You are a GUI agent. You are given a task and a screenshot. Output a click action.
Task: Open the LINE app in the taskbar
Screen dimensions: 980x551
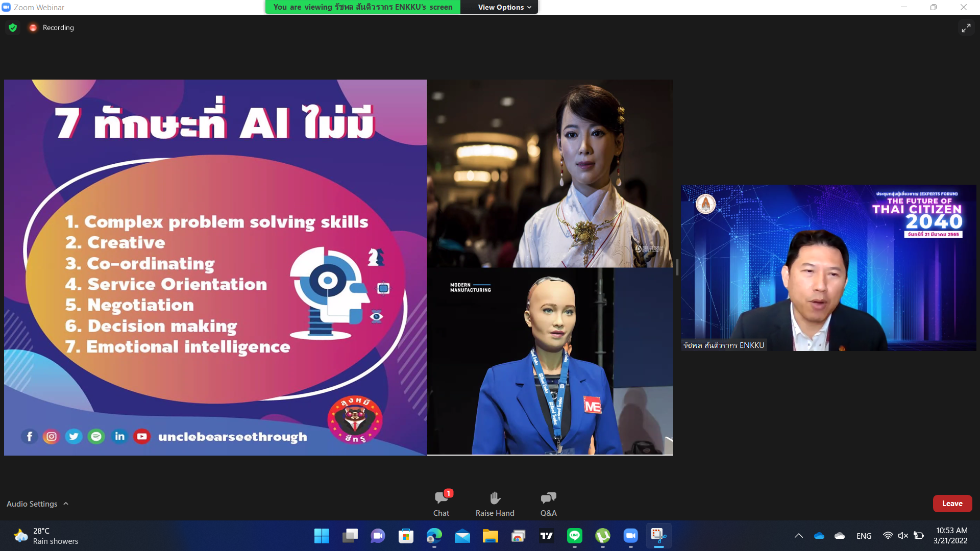575,536
